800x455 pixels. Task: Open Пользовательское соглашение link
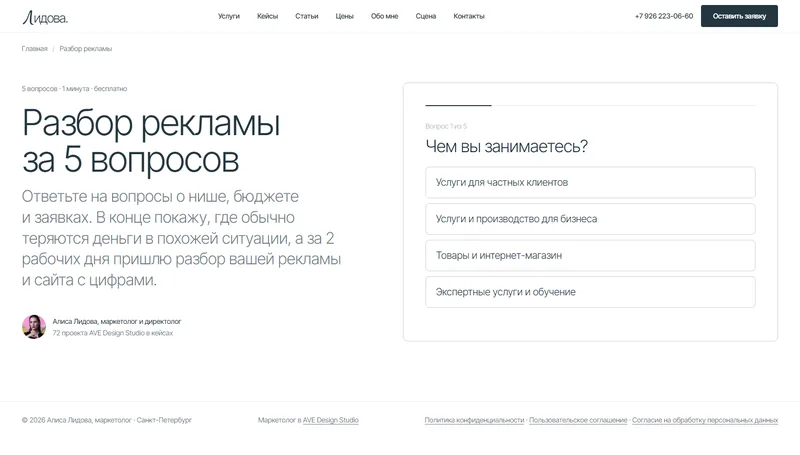(x=578, y=420)
